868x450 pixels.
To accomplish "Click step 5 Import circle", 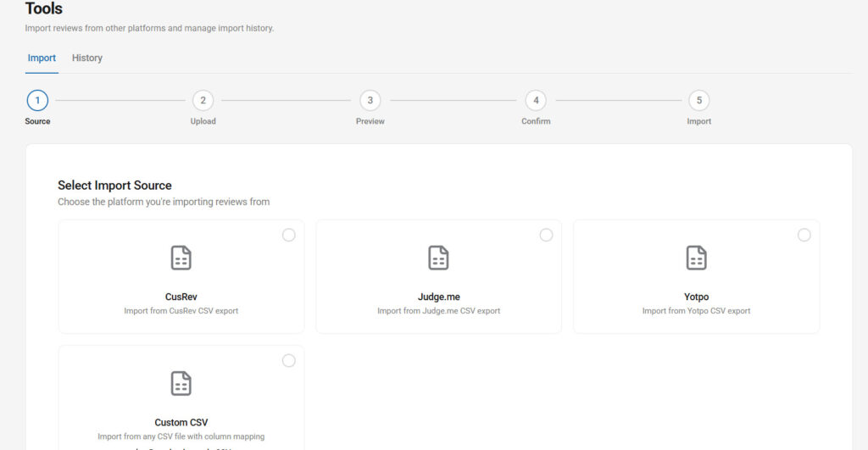I will [x=699, y=100].
